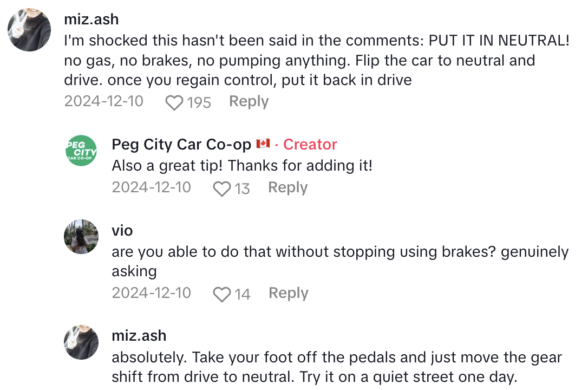588x390 pixels.
Task: View vio's profile avatar
Action: tap(81, 237)
